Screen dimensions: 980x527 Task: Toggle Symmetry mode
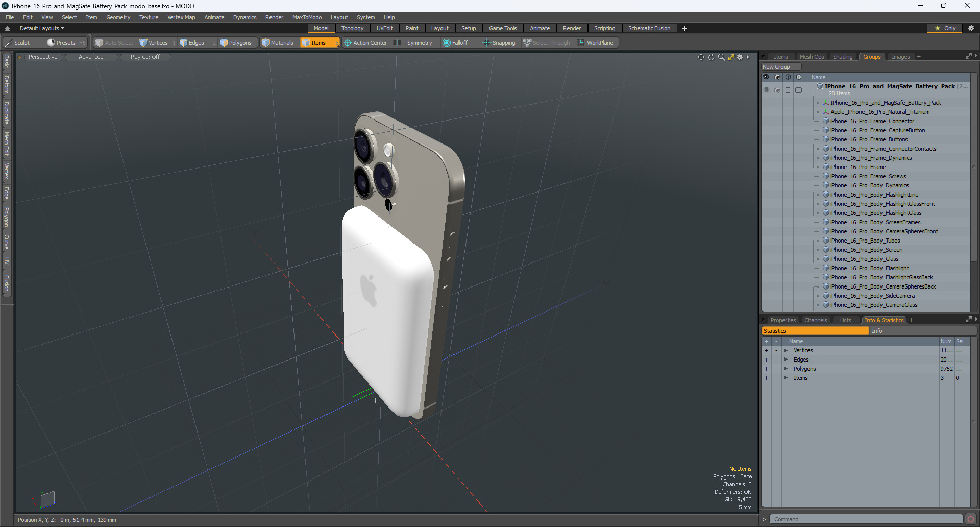point(413,43)
